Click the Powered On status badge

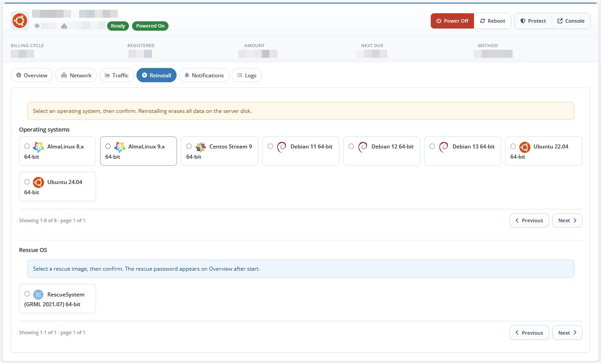150,26
